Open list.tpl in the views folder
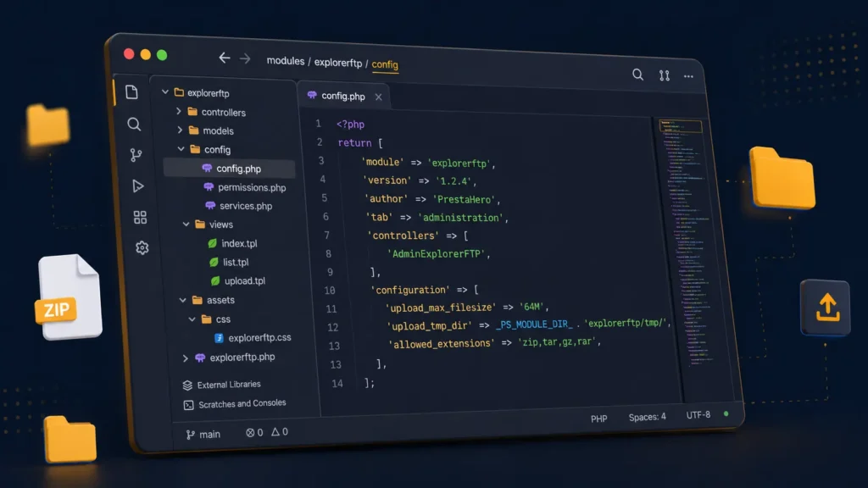This screenshot has width=868, height=488. coord(236,263)
